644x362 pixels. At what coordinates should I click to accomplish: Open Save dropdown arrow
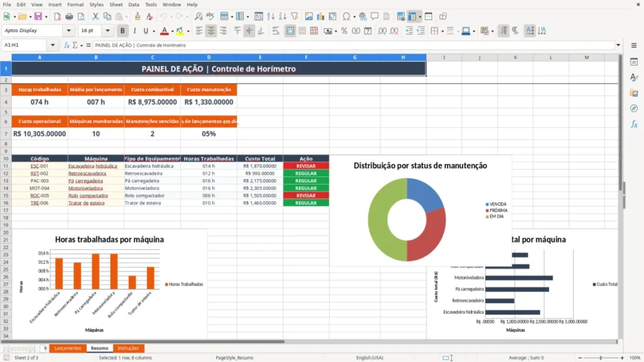coord(46,17)
